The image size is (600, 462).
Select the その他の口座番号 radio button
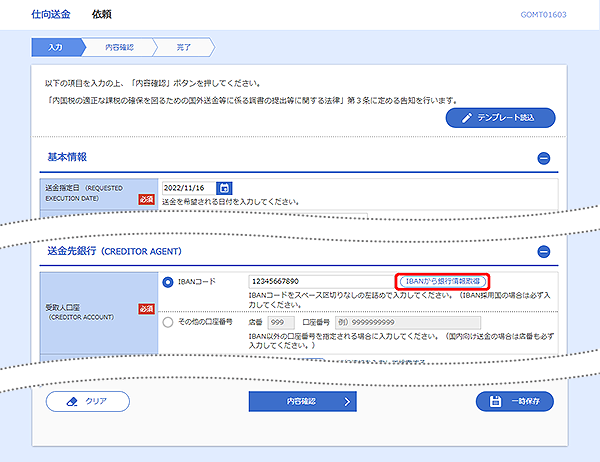tap(168, 322)
